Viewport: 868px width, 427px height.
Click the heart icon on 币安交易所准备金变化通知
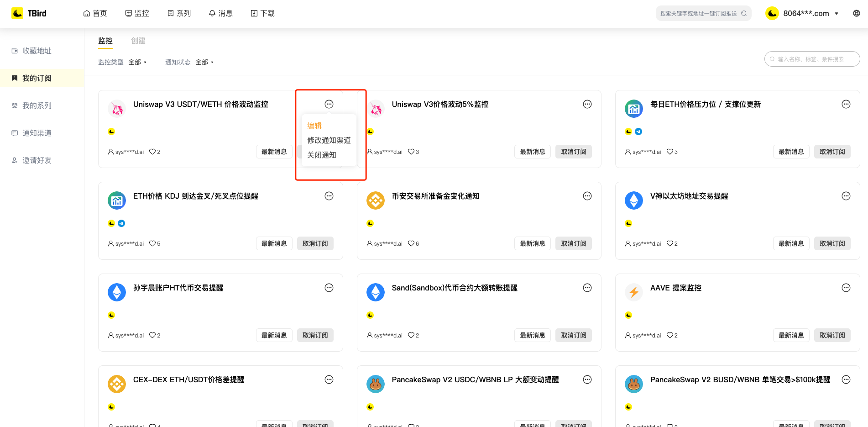(411, 243)
